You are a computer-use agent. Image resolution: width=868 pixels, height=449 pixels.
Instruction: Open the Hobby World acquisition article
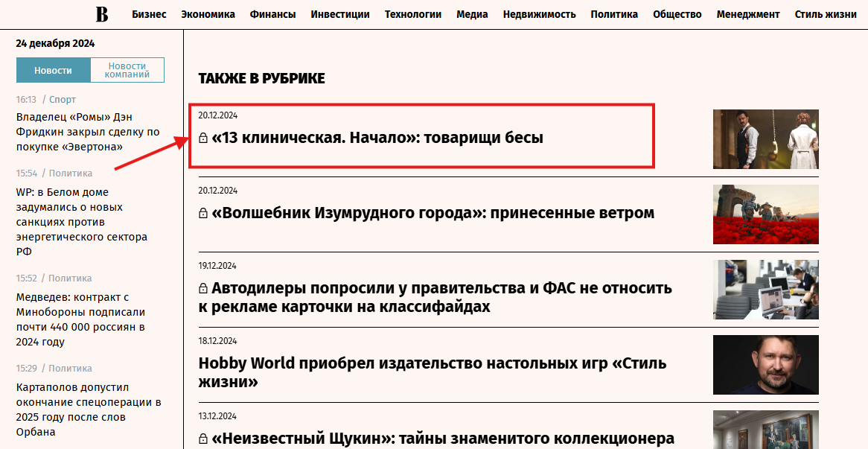pyautogui.click(x=433, y=372)
